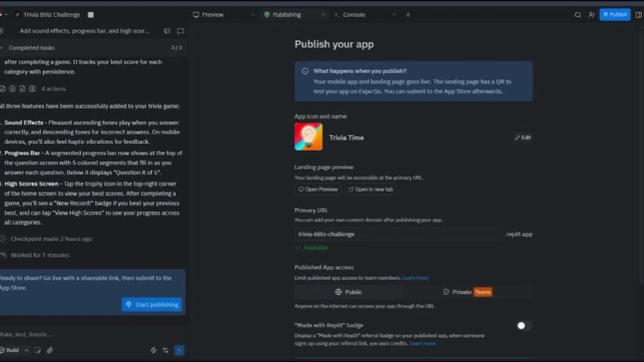Image resolution: width=644 pixels, height=362 pixels.
Task: Click the Start publishing button
Action: click(x=152, y=304)
